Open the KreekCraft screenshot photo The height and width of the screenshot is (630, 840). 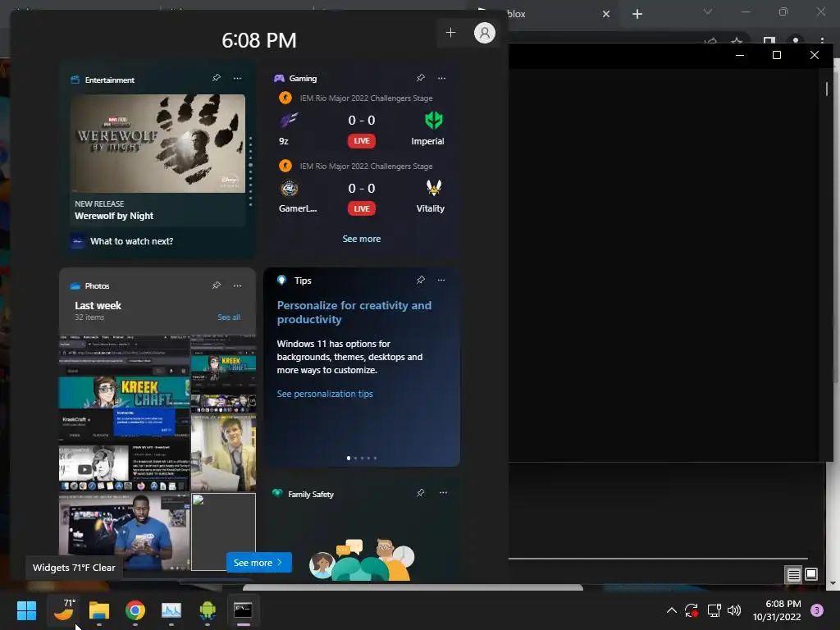coord(125,413)
